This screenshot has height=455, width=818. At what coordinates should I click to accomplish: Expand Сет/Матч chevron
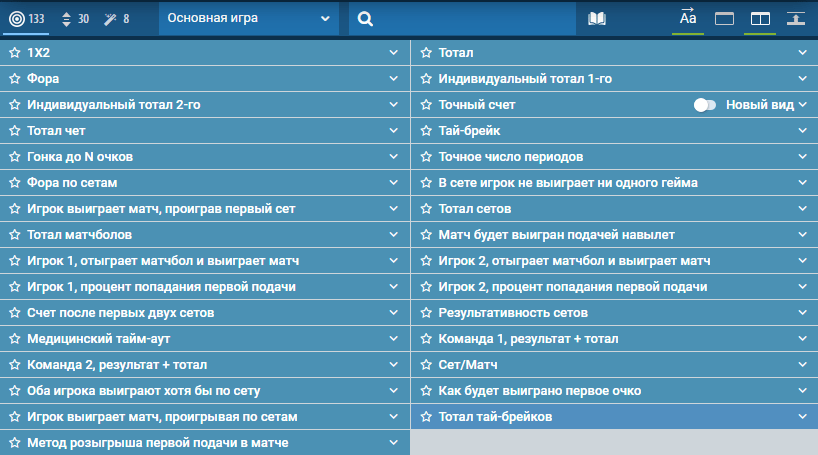(802, 365)
